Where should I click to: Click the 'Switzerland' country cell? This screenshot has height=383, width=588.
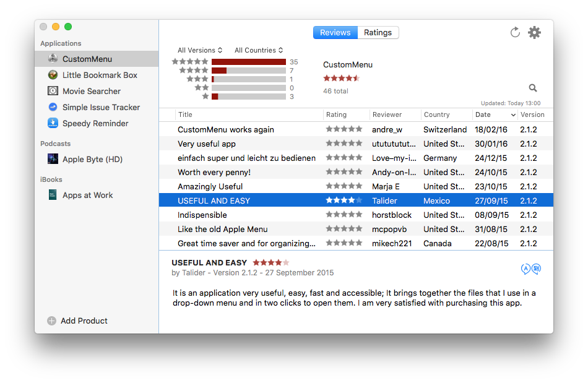click(445, 130)
